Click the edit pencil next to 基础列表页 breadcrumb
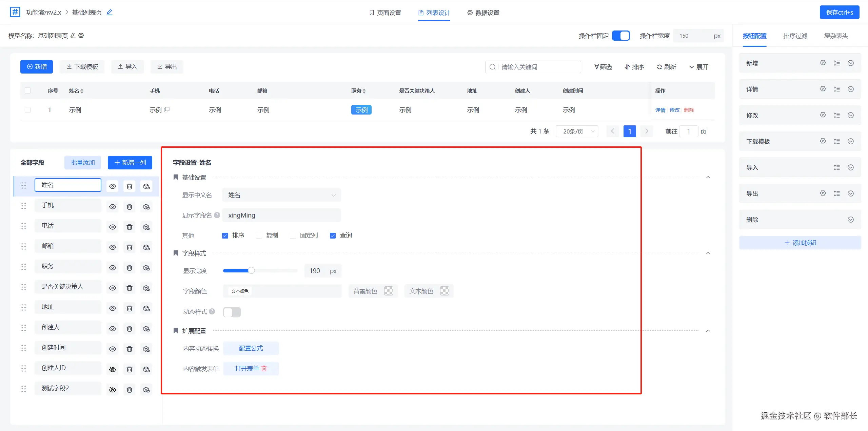868x431 pixels. pyautogui.click(x=110, y=13)
